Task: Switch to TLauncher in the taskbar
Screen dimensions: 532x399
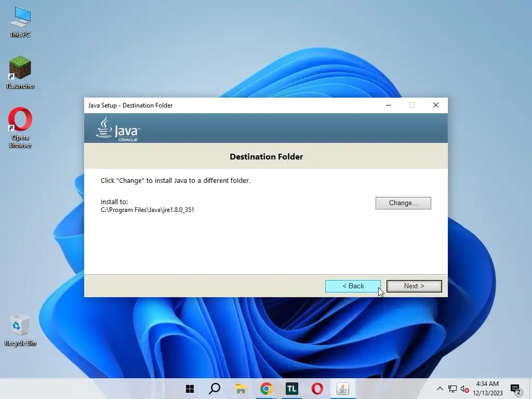Action: [292, 389]
